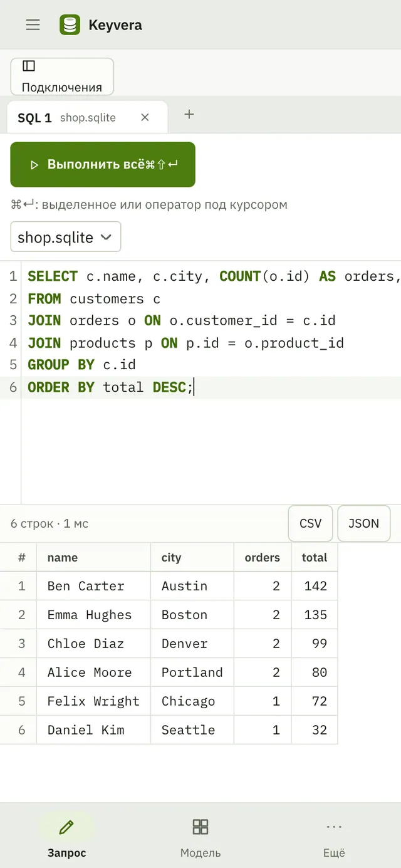Open the Подключения connections panel

click(x=62, y=76)
